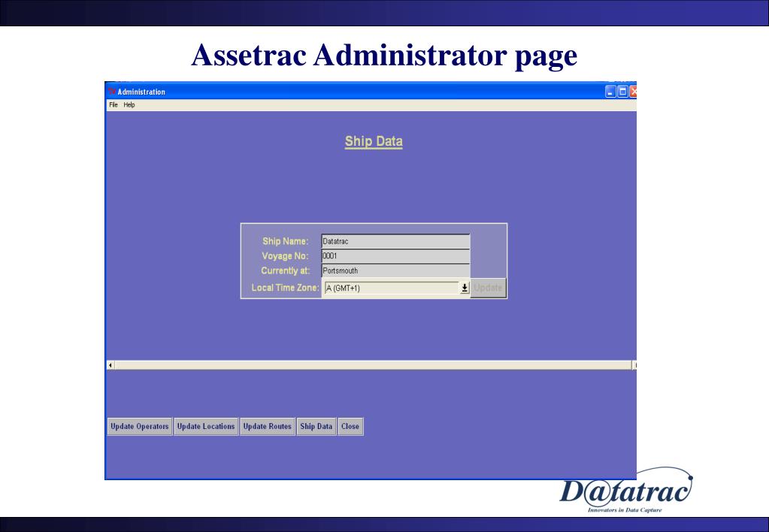Click the horizontal scrollbar track
The width and height of the screenshot is (769, 532).
click(x=373, y=365)
